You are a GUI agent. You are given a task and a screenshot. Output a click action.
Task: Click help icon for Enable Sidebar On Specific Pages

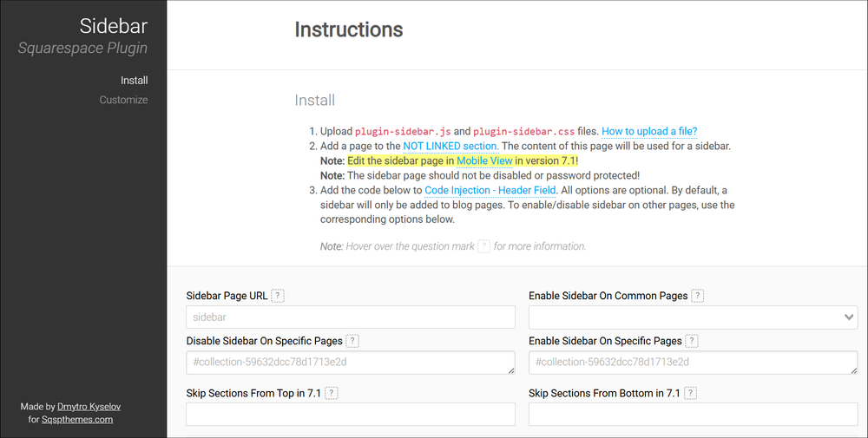point(692,341)
